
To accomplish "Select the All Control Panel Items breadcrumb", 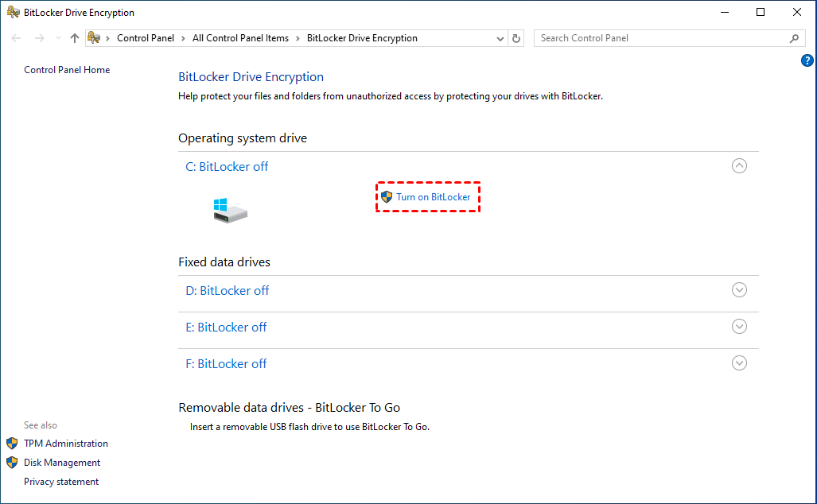I will (x=240, y=38).
